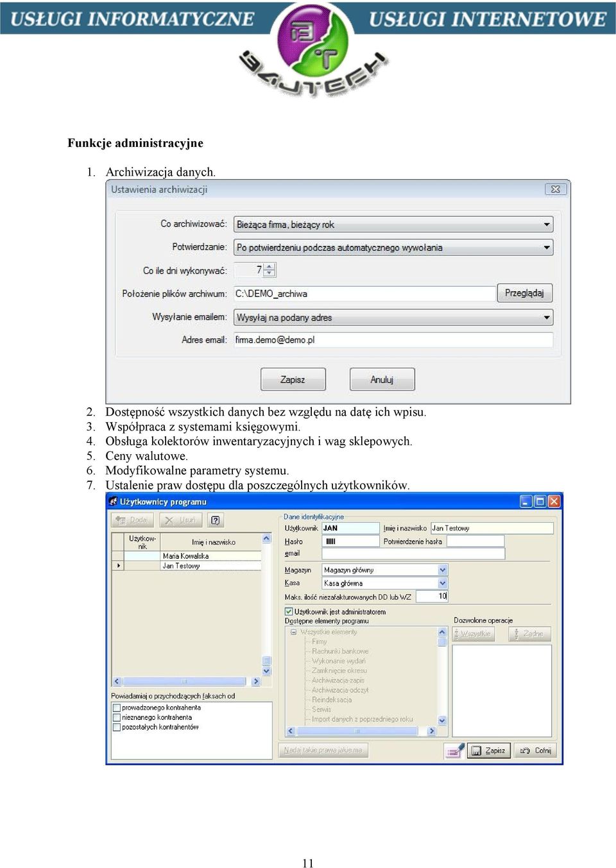Image resolution: width=616 pixels, height=868 pixels.
Task: Click Anuluj in archiving settings dialog
Action: coord(382,379)
